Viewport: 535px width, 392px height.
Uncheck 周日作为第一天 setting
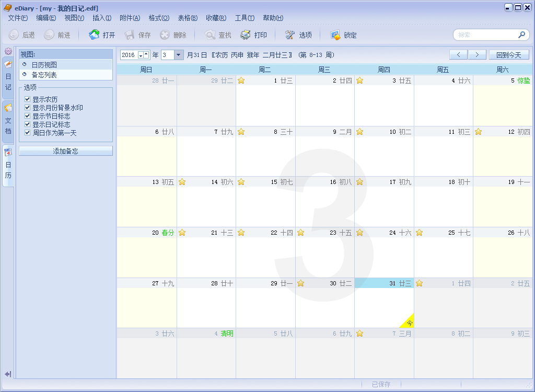click(x=27, y=132)
